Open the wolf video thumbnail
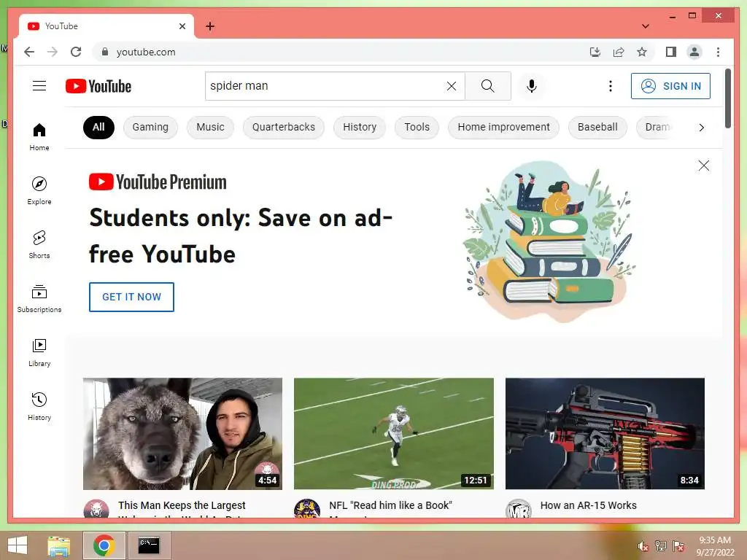The image size is (747, 560). (182, 434)
